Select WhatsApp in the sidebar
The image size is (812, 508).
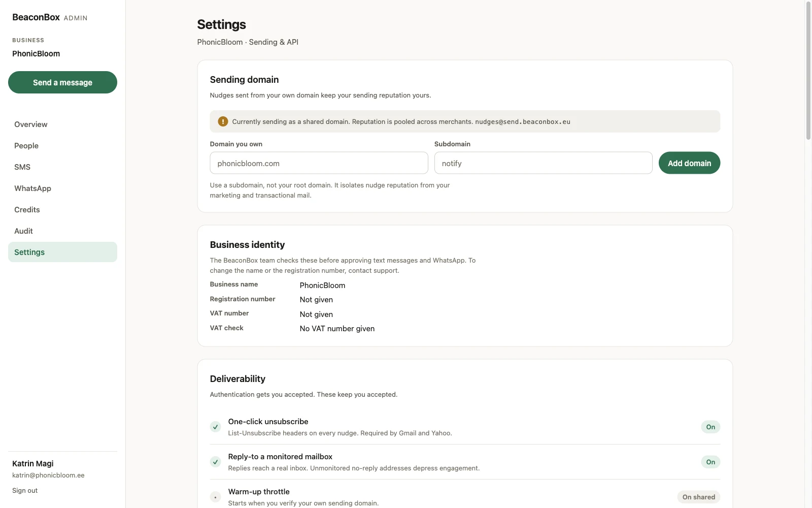[x=62, y=188]
